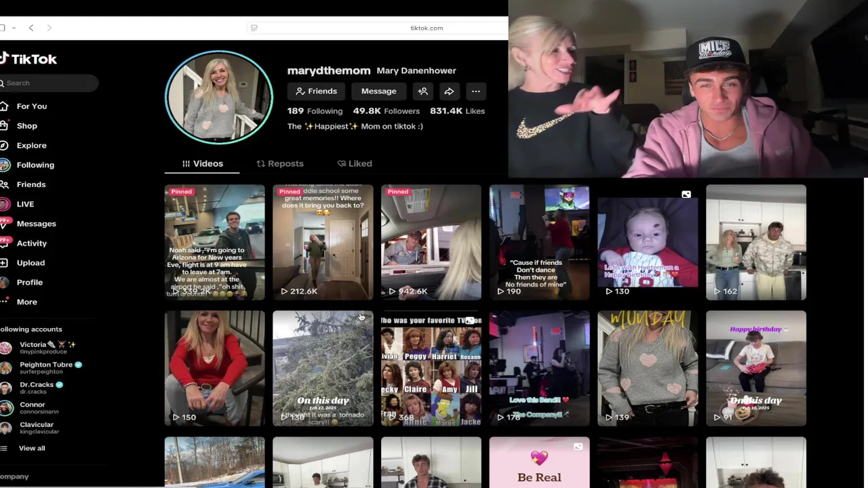Click the Explore compass icon

[3, 146]
